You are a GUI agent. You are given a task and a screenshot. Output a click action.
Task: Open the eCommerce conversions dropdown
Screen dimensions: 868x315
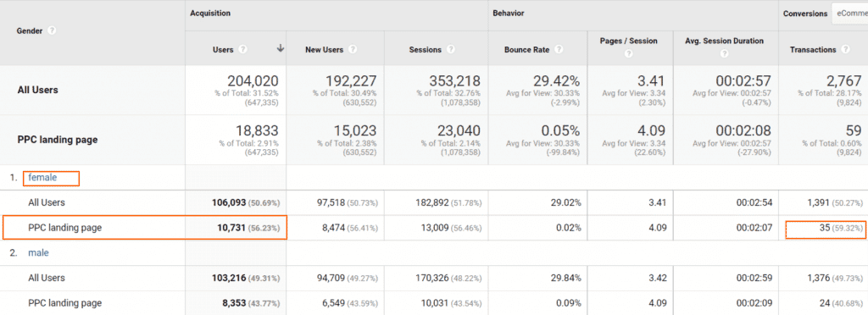tap(849, 14)
